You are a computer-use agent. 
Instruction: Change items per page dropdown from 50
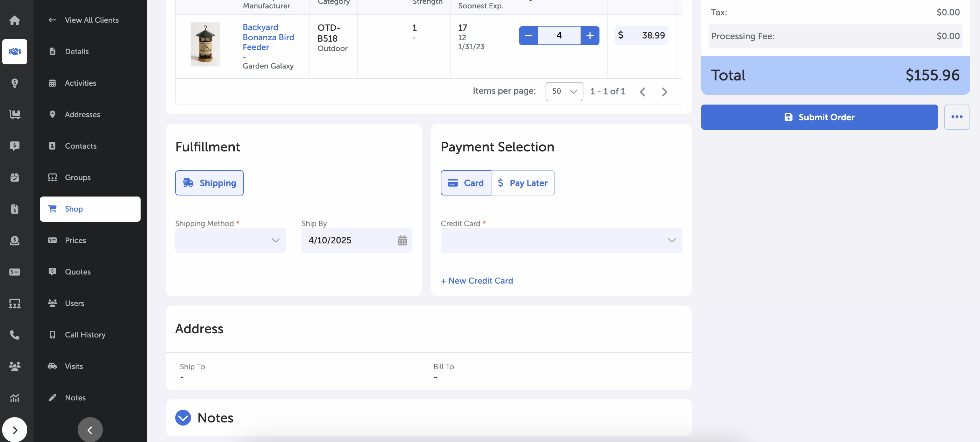point(564,91)
